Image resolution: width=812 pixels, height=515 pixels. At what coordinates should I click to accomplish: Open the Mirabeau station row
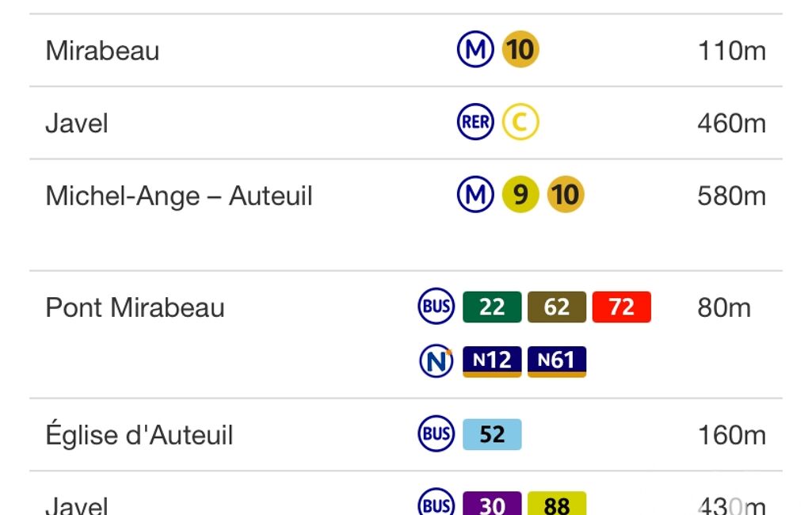406,50
